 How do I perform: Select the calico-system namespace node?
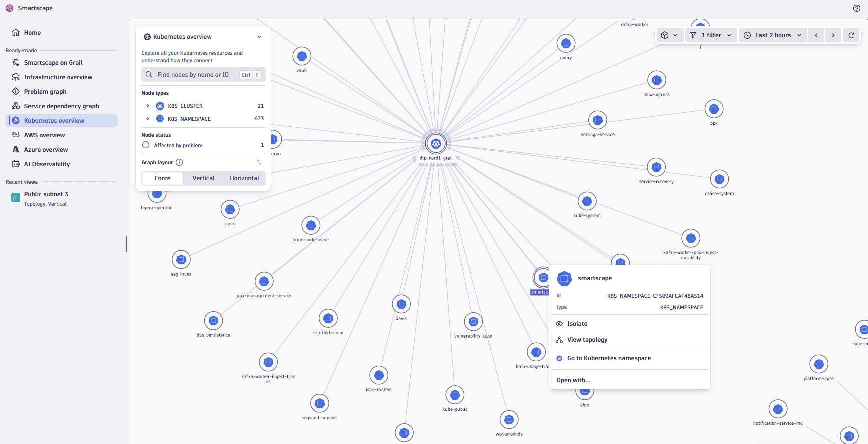click(x=719, y=179)
